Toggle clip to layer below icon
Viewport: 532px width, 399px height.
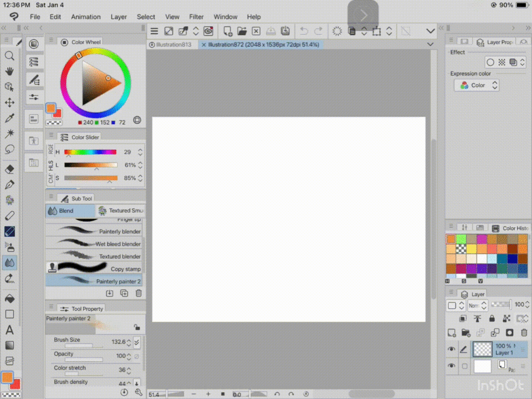[x=463, y=318]
